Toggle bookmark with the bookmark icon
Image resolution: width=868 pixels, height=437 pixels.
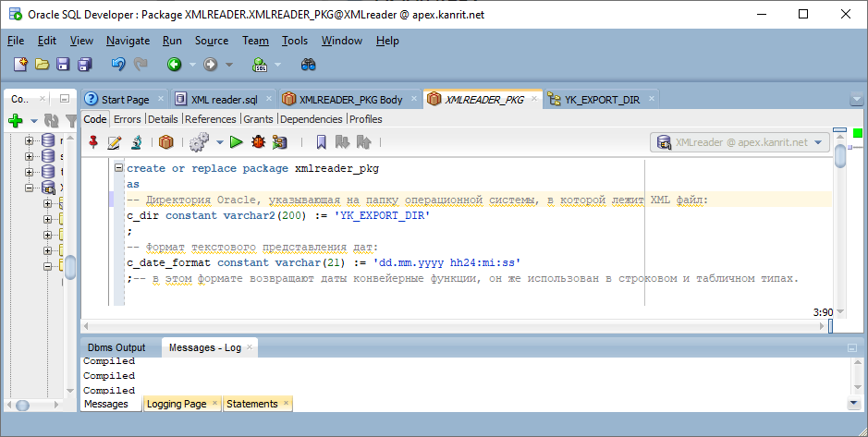point(321,142)
